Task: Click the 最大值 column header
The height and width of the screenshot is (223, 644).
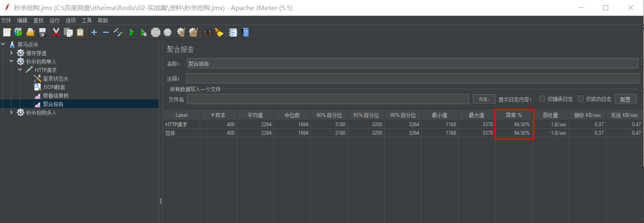Action: [477, 115]
